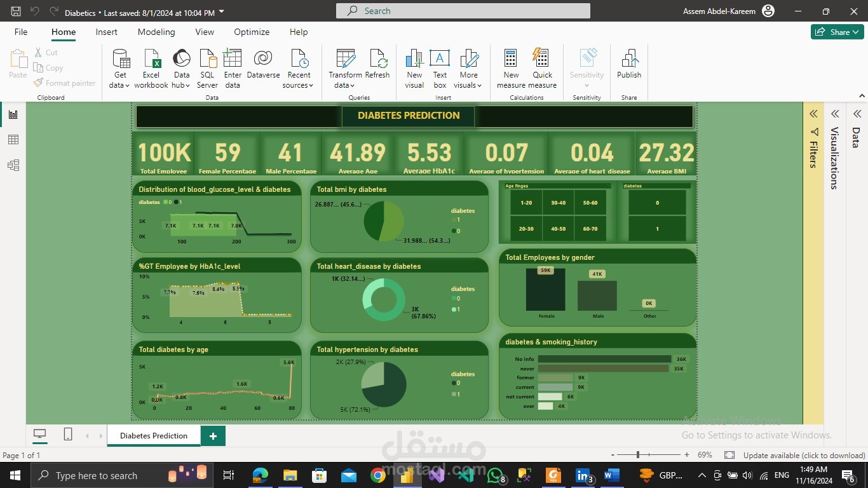868x488 pixels.
Task: Switch to Table view in sidebar
Action: pos(13,140)
